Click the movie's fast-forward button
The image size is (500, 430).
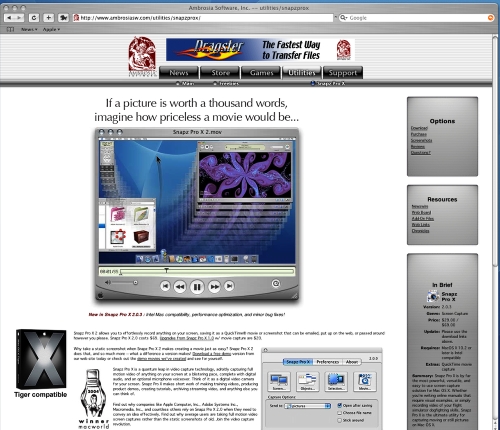(214, 287)
